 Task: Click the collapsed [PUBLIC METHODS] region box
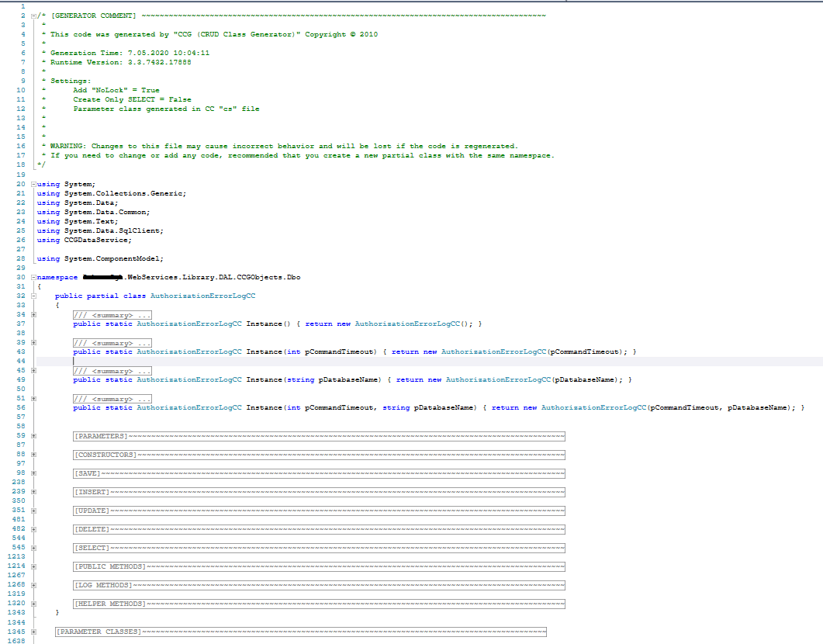coord(319,567)
